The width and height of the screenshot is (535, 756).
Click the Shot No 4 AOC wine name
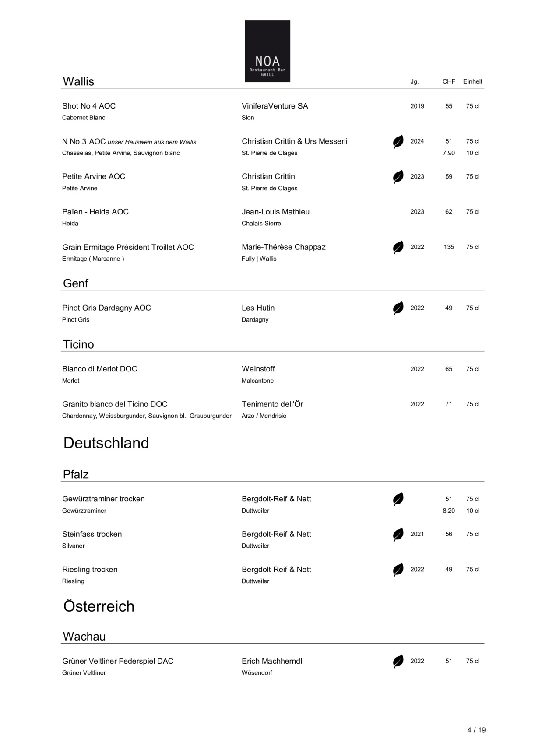(89, 106)
